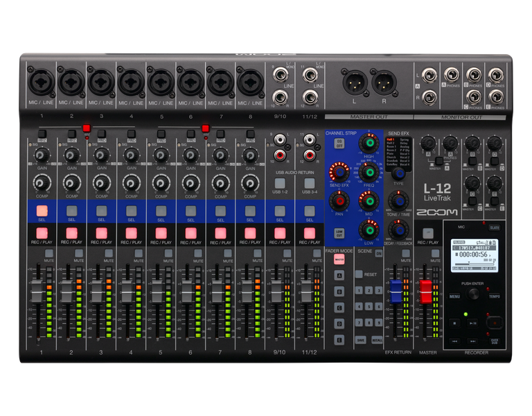This screenshot has width=532, height=416.
Task: Choose scene number 9 button
Action: 379,322
